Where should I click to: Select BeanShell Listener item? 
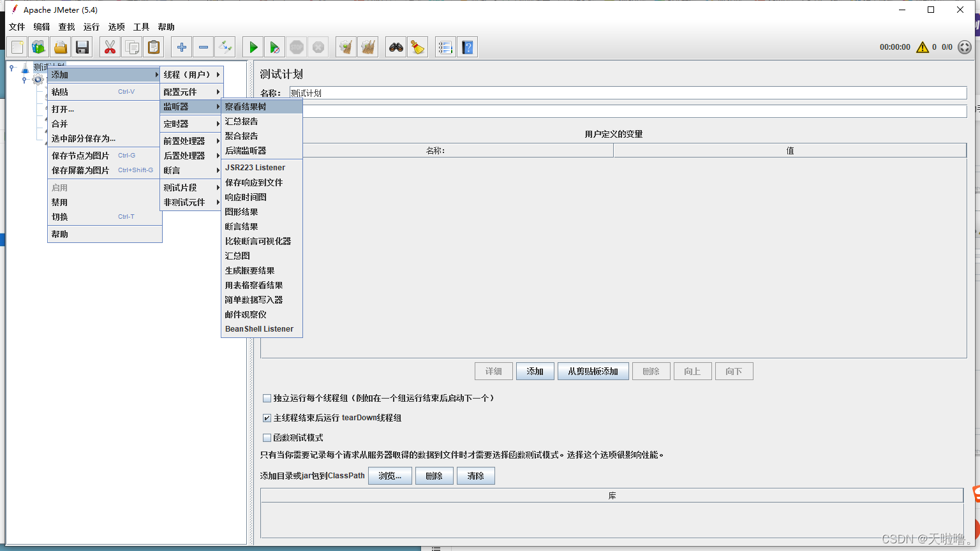coord(262,329)
